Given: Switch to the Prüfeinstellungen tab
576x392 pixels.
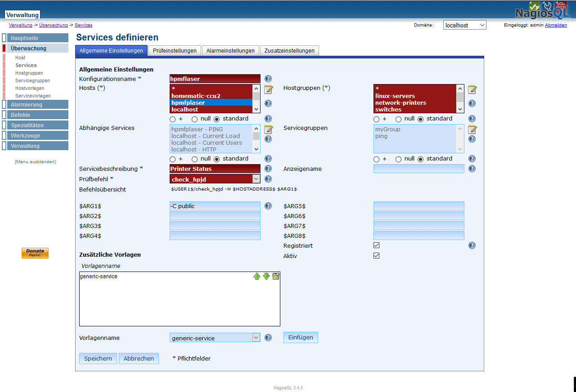Looking at the screenshot, I should coord(175,51).
